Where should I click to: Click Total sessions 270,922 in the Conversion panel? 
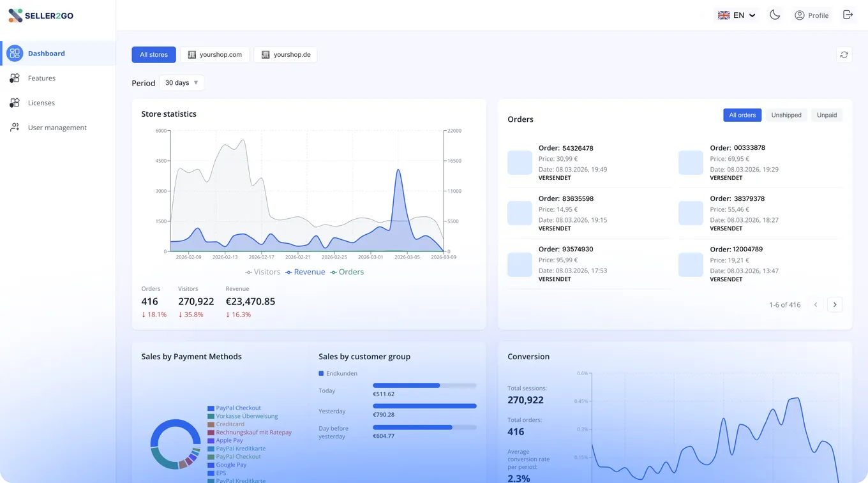pos(525,400)
